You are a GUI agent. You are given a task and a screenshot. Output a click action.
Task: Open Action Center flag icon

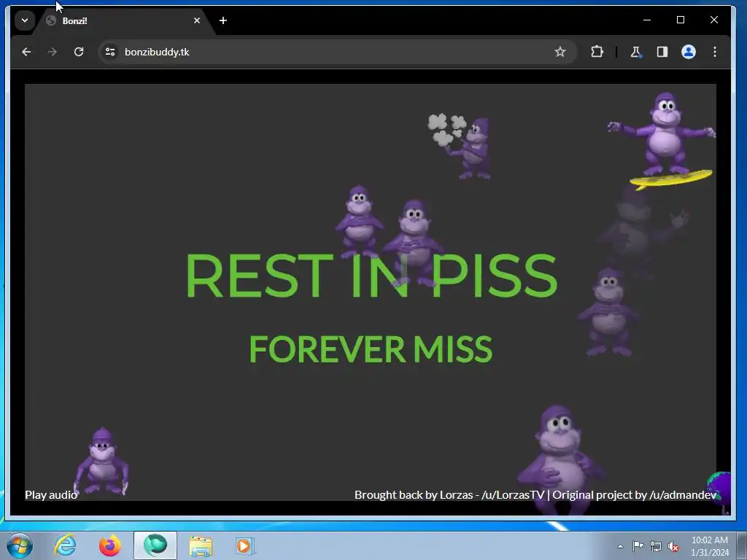638,546
